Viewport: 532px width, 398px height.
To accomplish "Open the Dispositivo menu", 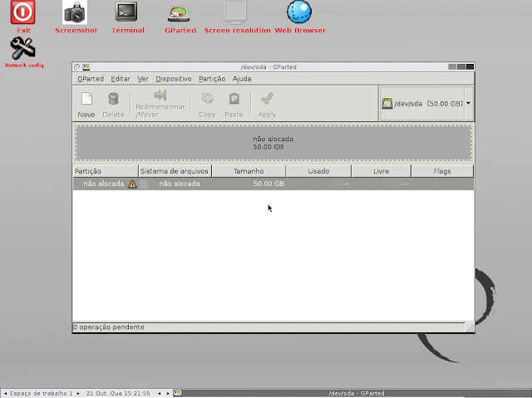I will pyautogui.click(x=174, y=79).
